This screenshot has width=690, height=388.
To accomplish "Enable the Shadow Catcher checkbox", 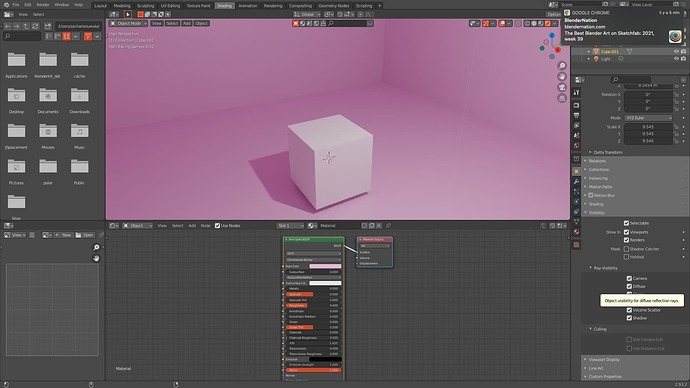I will pyautogui.click(x=626, y=249).
